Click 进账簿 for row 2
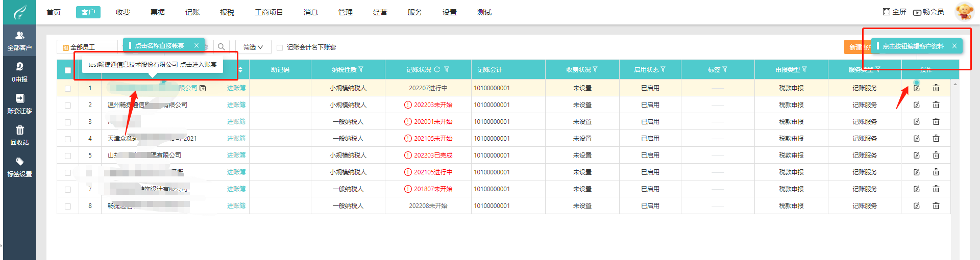Viewport: 980px width, 260px height. [x=236, y=105]
